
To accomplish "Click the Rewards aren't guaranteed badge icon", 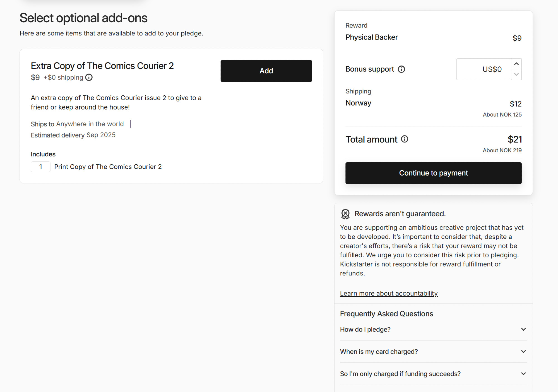I will (x=345, y=214).
